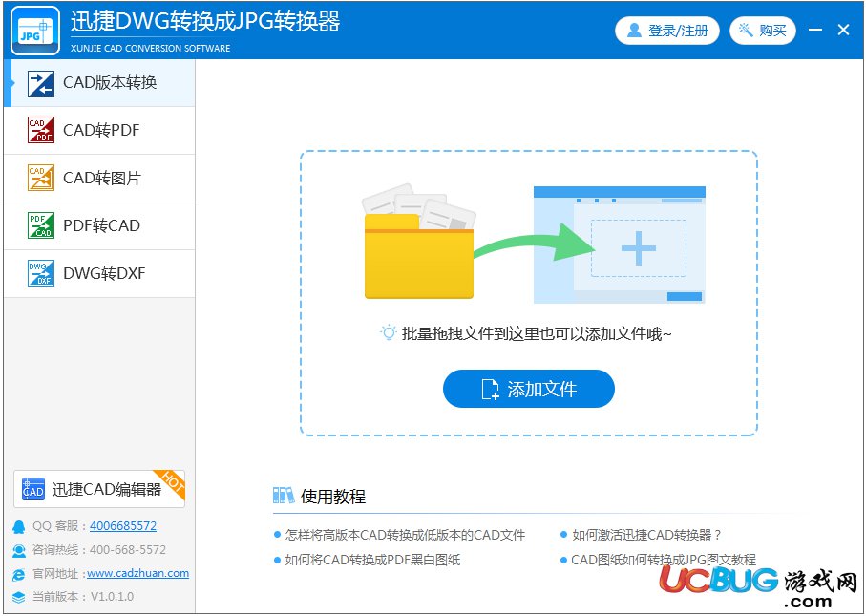Click the plus sign in drop area
The width and height of the screenshot is (866, 616).
click(x=639, y=248)
